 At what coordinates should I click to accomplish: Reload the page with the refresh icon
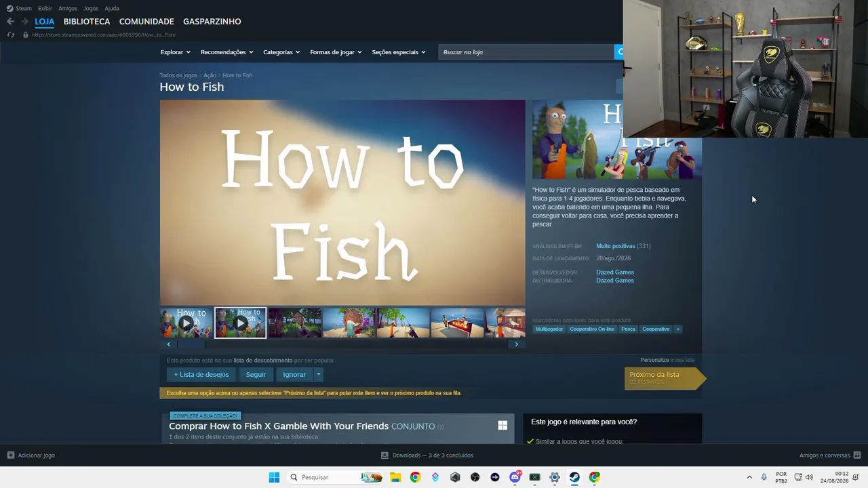click(10, 35)
